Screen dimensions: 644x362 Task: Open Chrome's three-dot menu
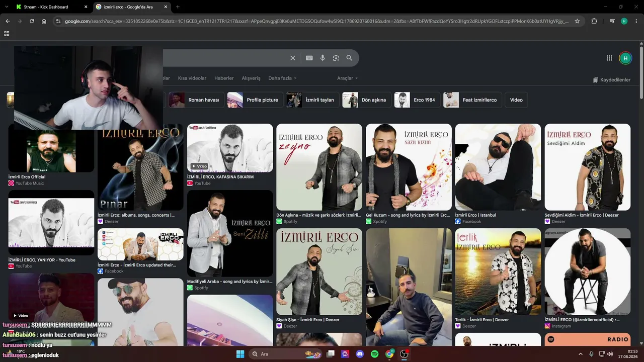coord(635,21)
